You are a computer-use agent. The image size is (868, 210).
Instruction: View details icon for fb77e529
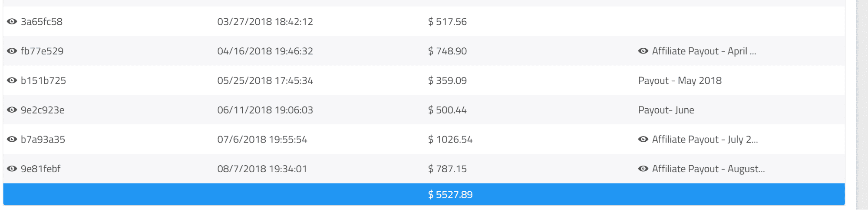click(12, 51)
